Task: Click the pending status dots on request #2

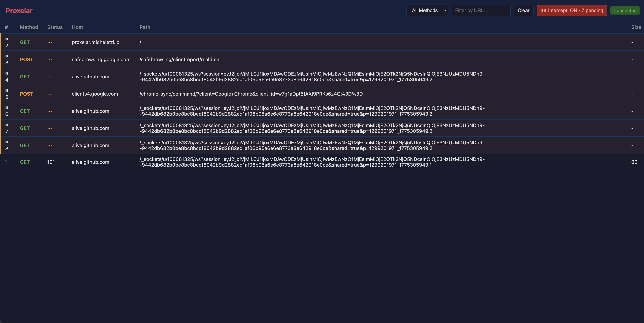Action: (50, 42)
